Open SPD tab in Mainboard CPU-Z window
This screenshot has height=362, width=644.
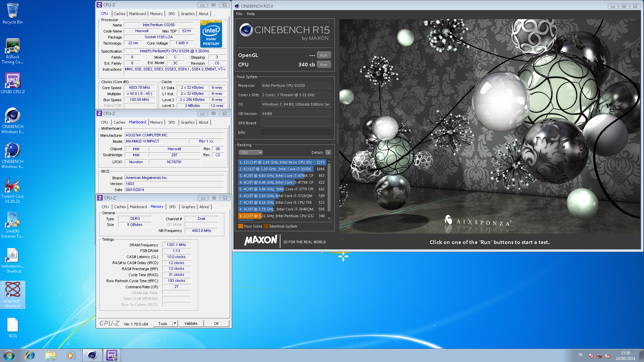[171, 122]
